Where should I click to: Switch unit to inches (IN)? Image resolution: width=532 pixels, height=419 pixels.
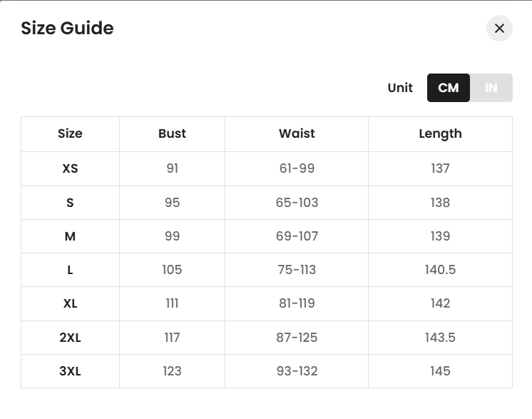point(491,88)
